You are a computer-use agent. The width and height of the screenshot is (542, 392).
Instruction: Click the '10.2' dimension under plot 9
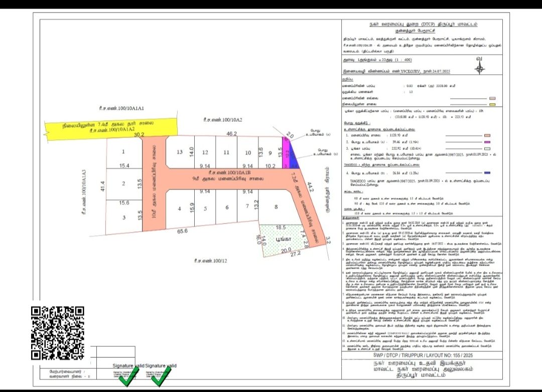click(270, 166)
